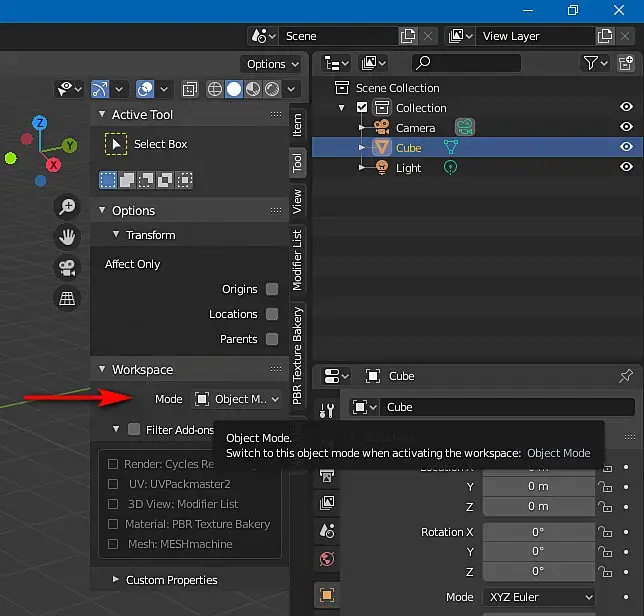This screenshot has height=616, width=644.
Task: Switch to the Item sidebar tab
Action: [297, 125]
